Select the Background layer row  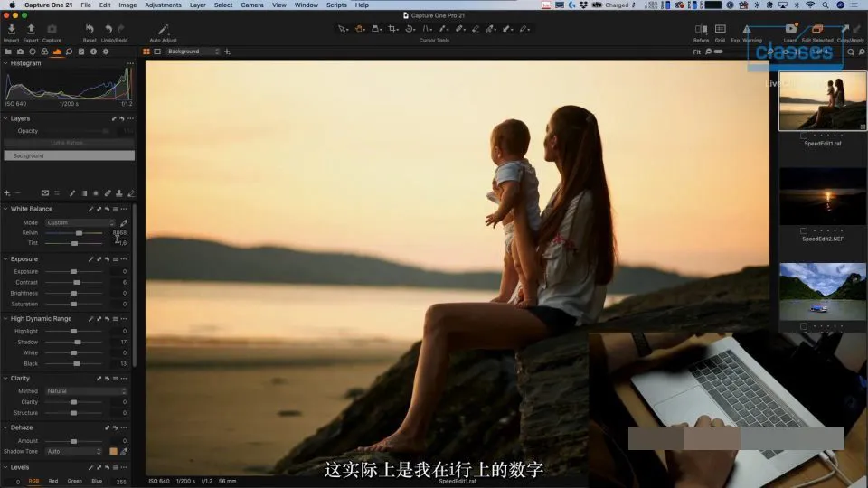pos(70,156)
